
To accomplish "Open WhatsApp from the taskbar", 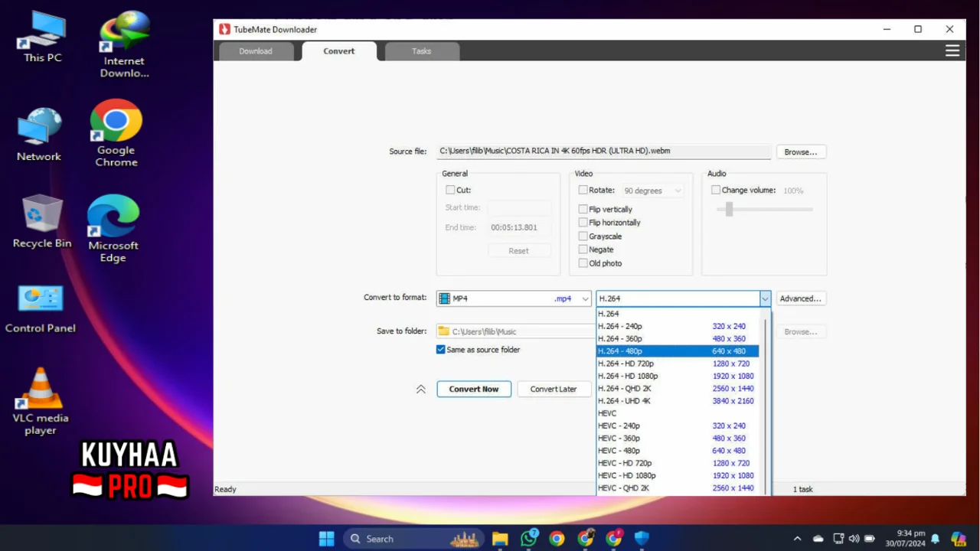I will click(x=528, y=539).
